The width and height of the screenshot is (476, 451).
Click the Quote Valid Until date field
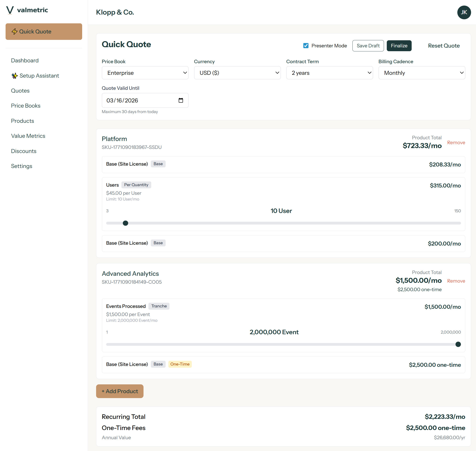point(135,100)
